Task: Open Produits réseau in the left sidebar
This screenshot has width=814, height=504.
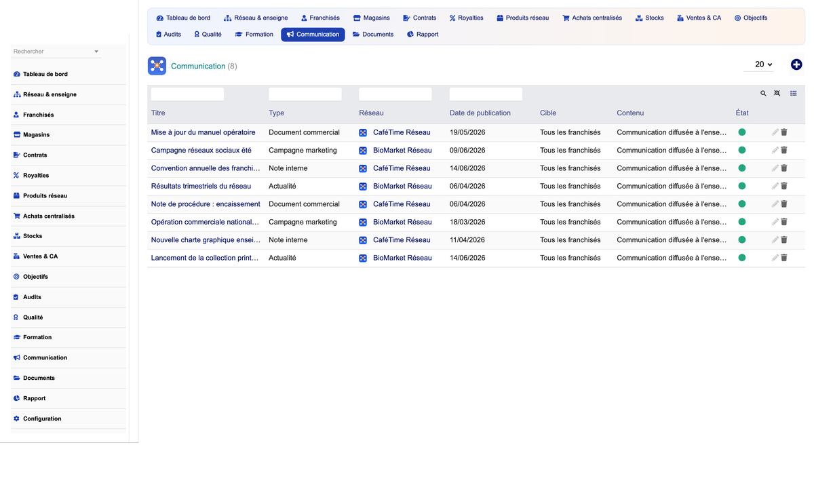Action: click(69, 196)
